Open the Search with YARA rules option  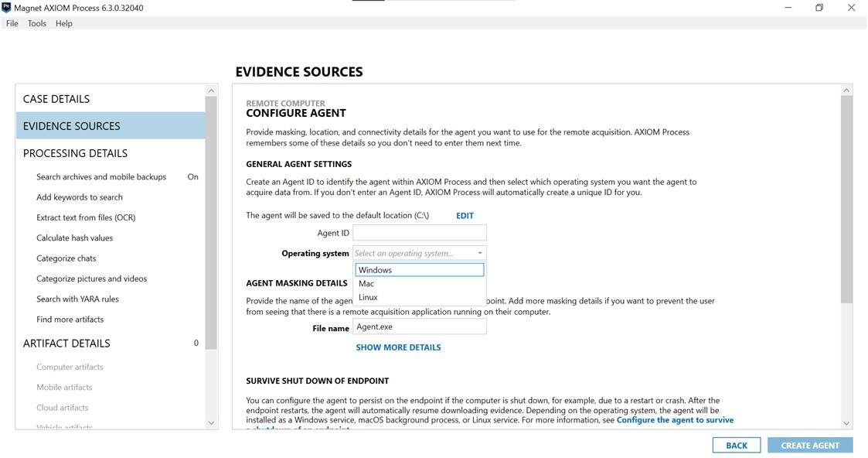(x=79, y=299)
